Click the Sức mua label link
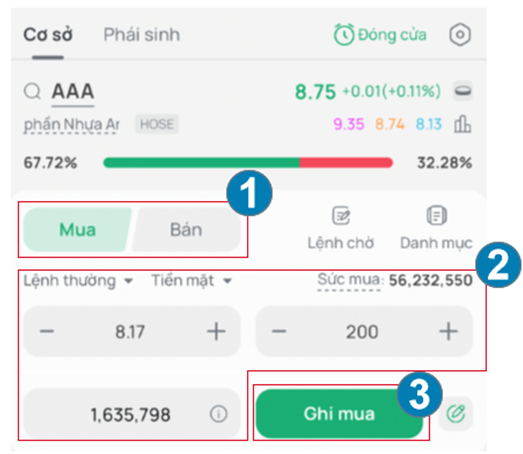 [349, 280]
